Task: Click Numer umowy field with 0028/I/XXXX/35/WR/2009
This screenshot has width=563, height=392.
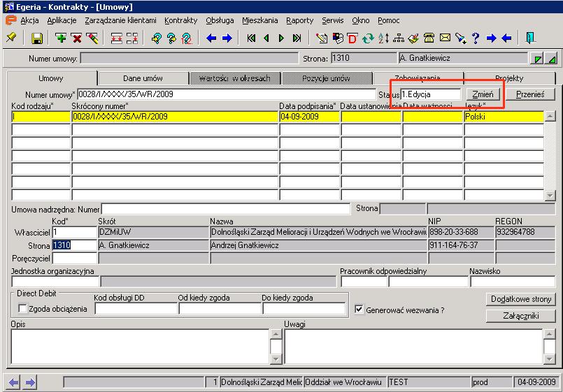Action: tap(227, 94)
